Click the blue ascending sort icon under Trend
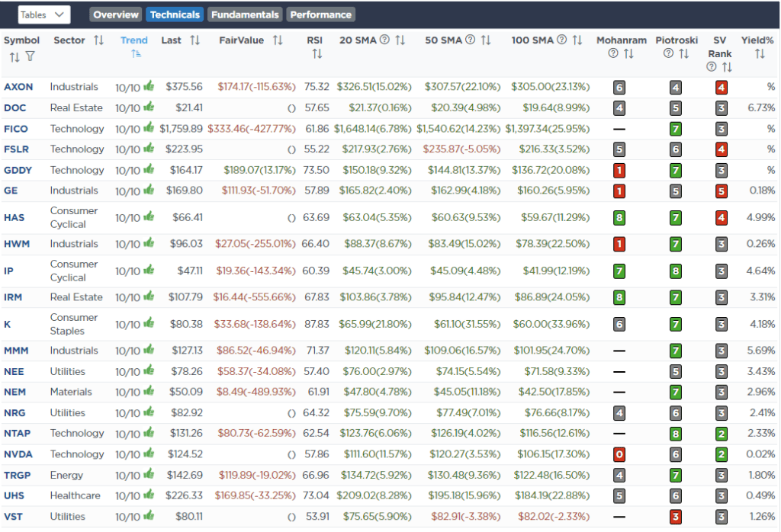 pos(135,52)
